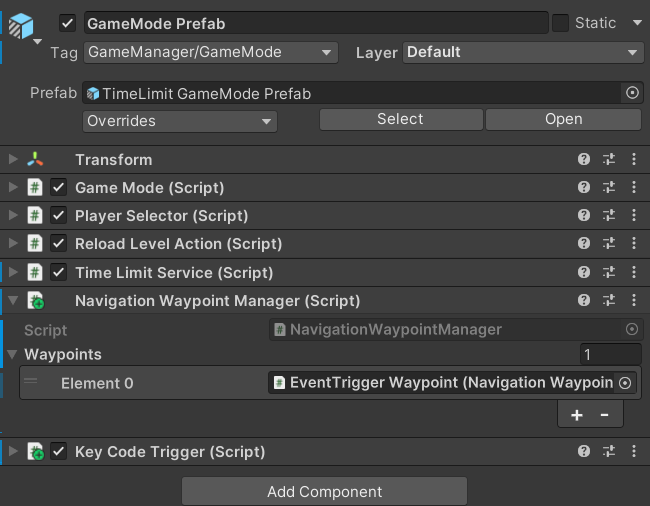Screen dimensions: 650x506
Task: Open presets for Time Limit Service
Action: point(609,272)
